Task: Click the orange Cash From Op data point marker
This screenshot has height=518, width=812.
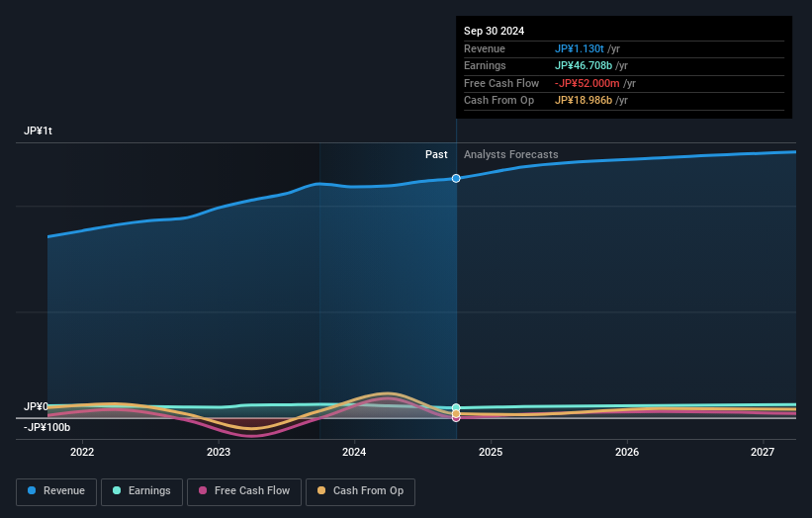Action: pyautogui.click(x=456, y=414)
